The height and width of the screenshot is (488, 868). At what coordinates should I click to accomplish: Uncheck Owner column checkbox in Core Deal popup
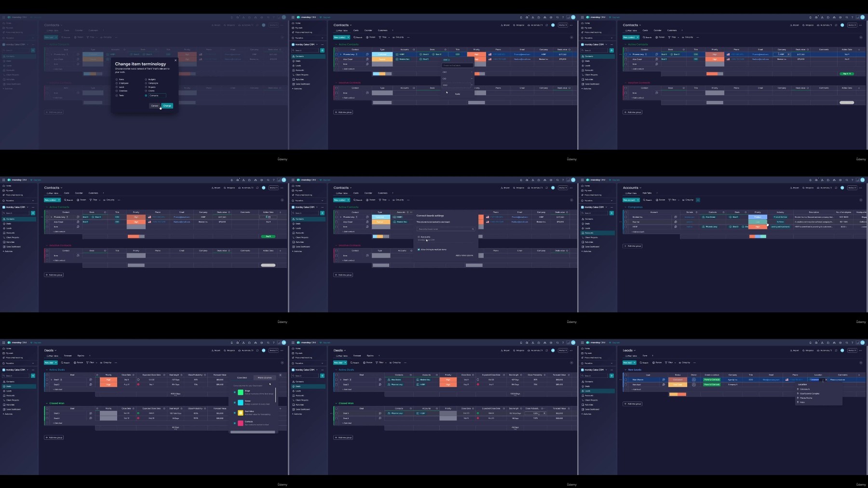tap(235, 403)
